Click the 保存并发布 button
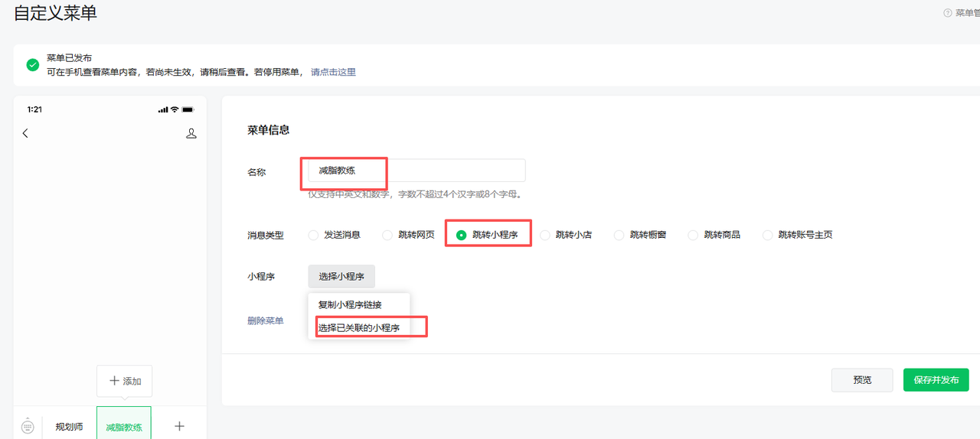 936,380
